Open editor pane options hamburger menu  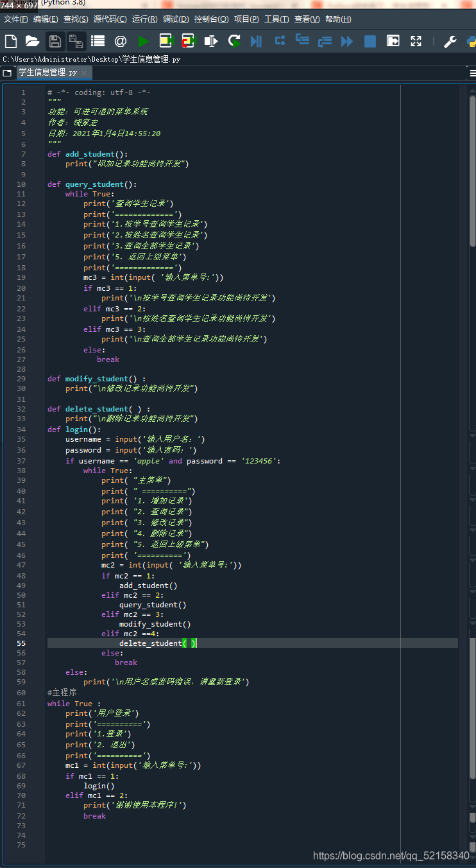coord(472,73)
